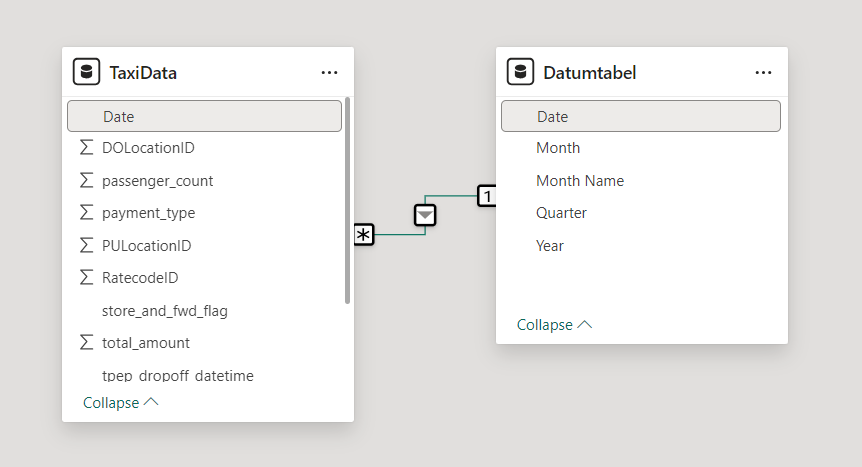Select the passenger_count field
This screenshot has height=467, width=862.
click(x=157, y=181)
